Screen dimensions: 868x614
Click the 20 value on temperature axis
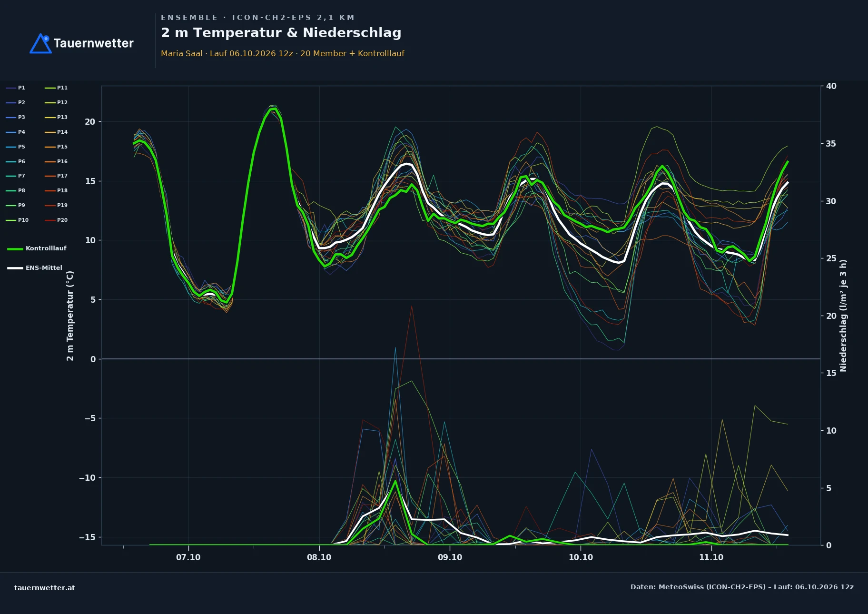click(x=90, y=122)
